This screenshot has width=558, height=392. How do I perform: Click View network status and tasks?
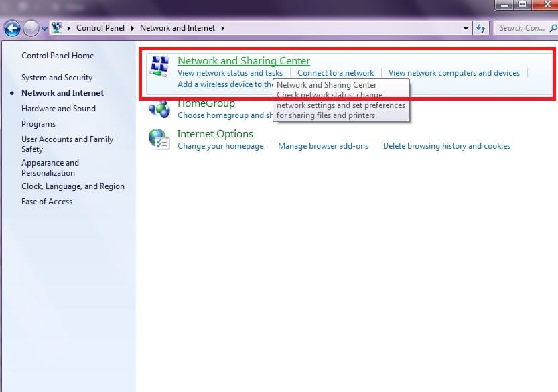pyautogui.click(x=230, y=73)
